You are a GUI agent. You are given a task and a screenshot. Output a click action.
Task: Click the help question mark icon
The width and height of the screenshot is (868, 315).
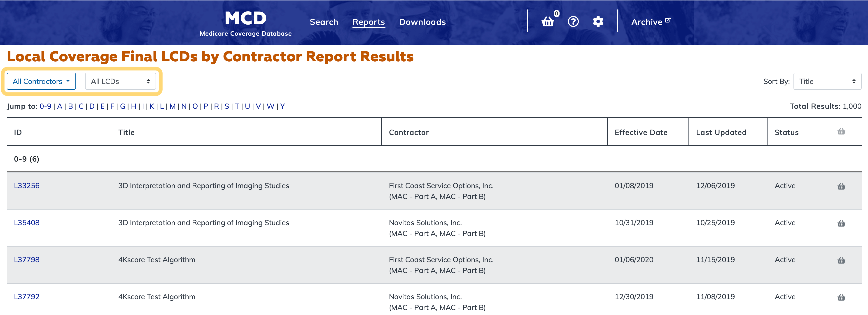[x=573, y=22]
